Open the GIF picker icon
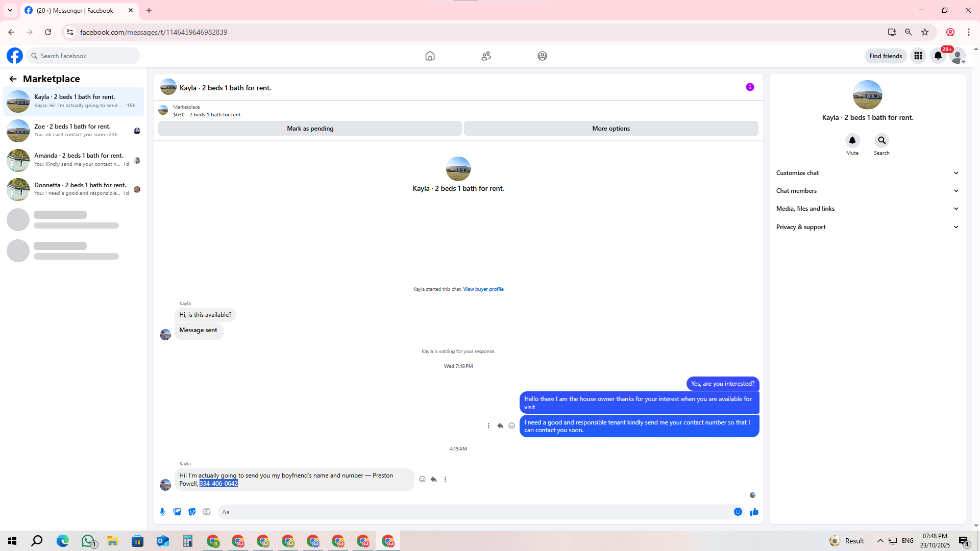 (207, 512)
